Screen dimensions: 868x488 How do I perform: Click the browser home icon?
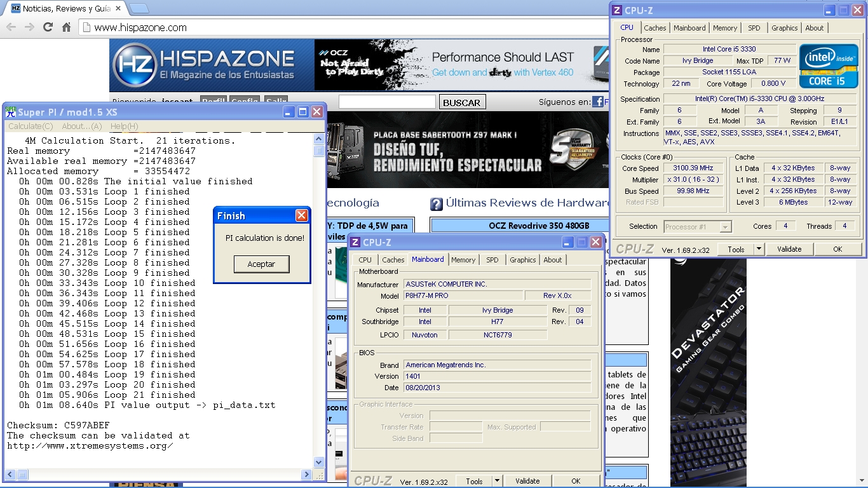pos(66,27)
